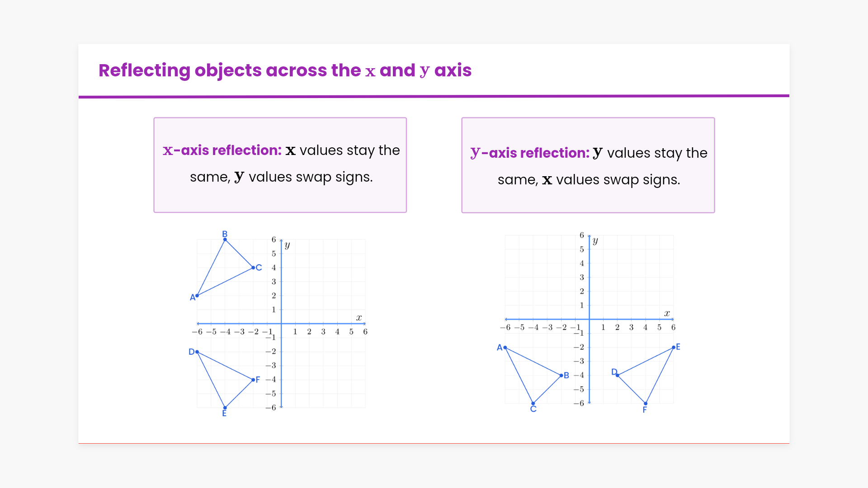Click point A on the right graph
Image resolution: width=868 pixels, height=488 pixels.
505,347
